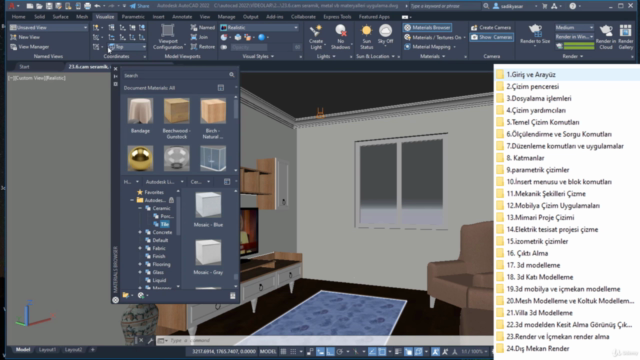Open the Unsaved View dropdown

click(x=49, y=27)
